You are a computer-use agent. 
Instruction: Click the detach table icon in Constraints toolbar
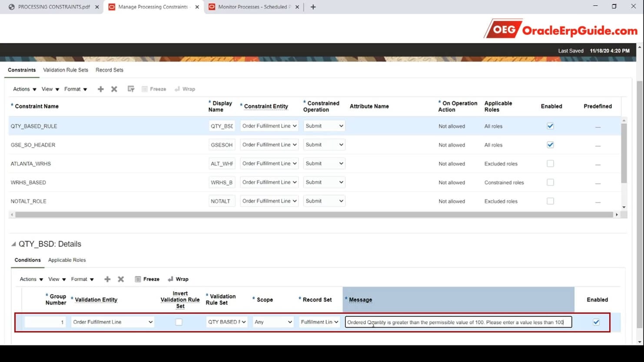coord(131,89)
